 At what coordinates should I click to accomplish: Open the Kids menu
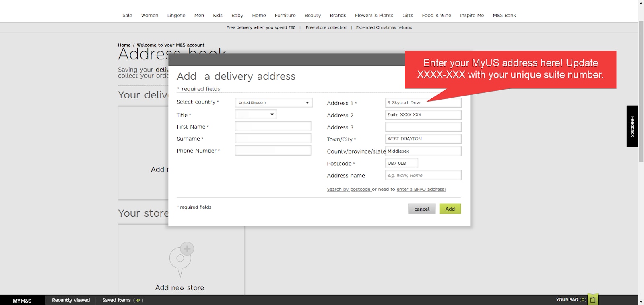coord(218,15)
